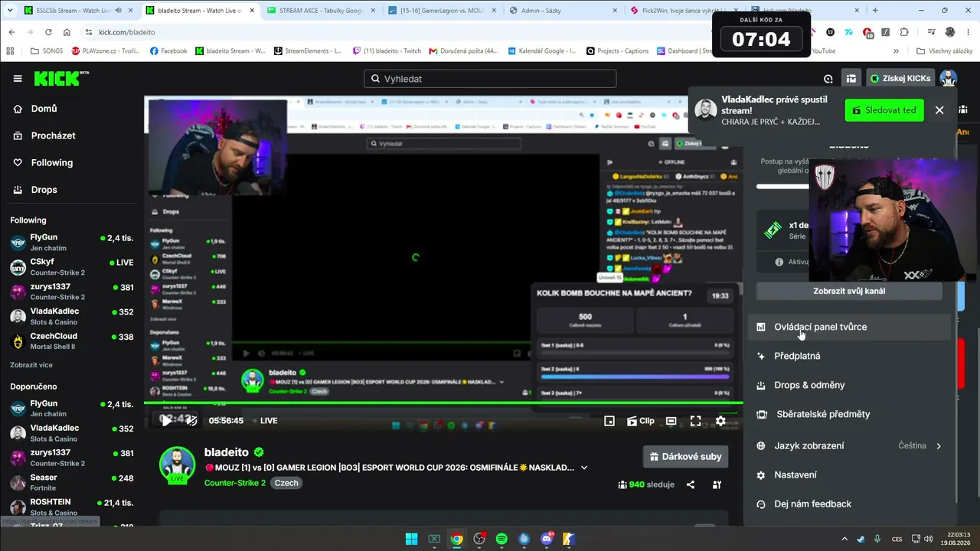Click the green KICK logo
Viewport: 980px width, 551px height.
click(61, 79)
